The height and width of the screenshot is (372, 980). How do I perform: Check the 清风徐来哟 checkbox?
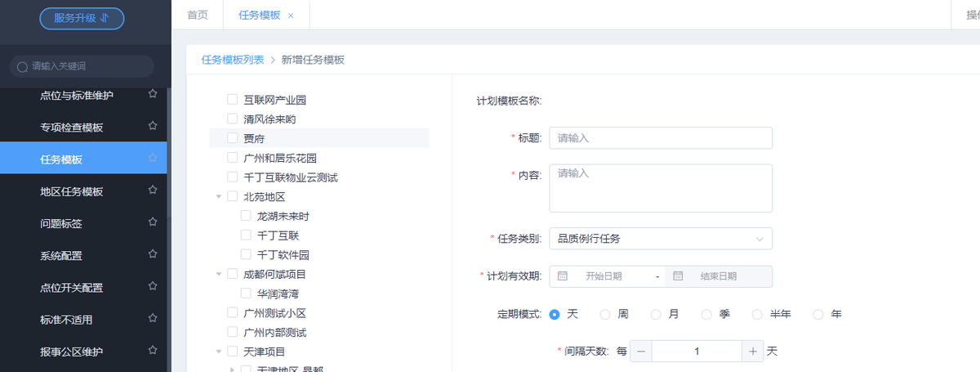pyautogui.click(x=232, y=119)
